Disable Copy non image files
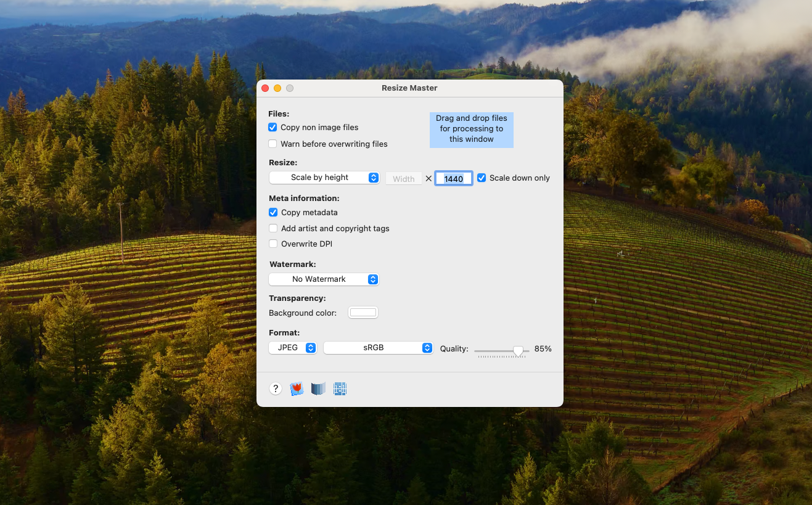Screen dimensions: 812x505 point(273,128)
